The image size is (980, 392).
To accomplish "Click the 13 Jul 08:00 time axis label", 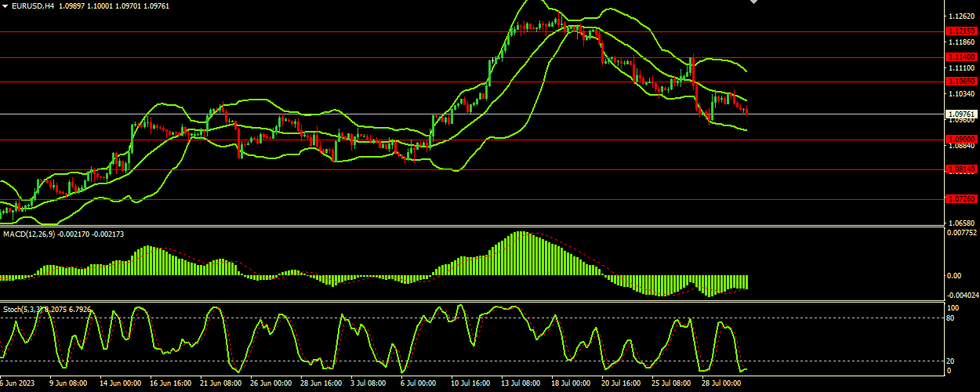I will point(521,384).
